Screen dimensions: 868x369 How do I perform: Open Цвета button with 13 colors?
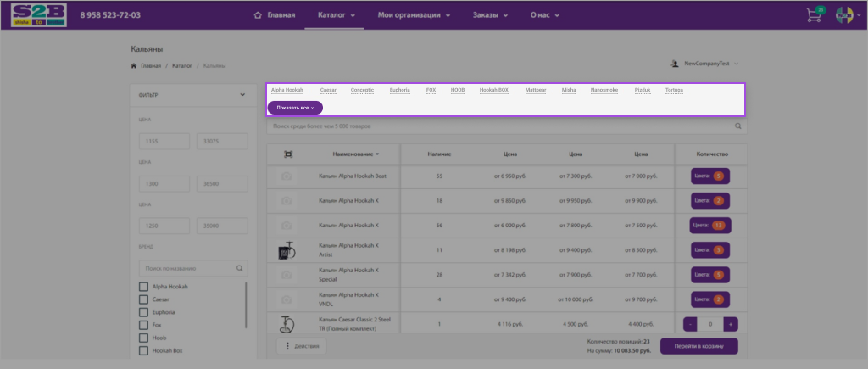pyautogui.click(x=710, y=226)
